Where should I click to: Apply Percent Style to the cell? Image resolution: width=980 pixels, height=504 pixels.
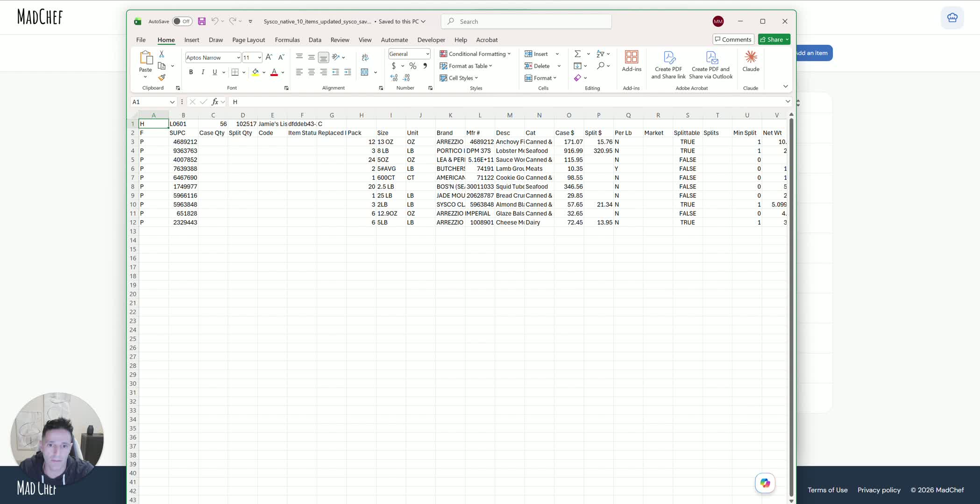[x=412, y=66]
